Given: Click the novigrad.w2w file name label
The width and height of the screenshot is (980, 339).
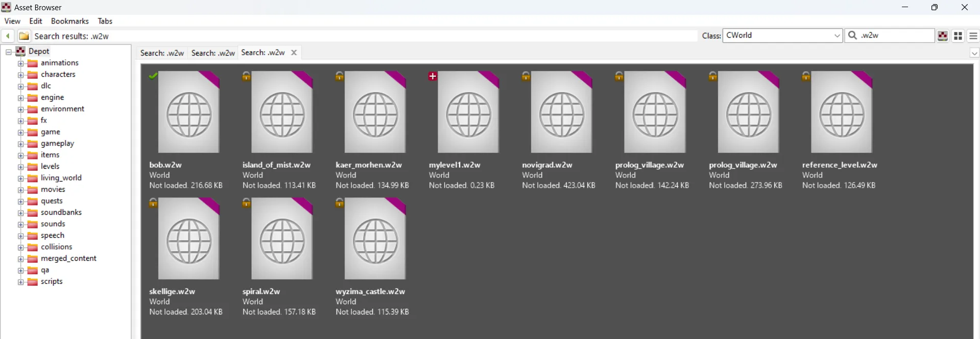Looking at the screenshot, I should click(547, 165).
